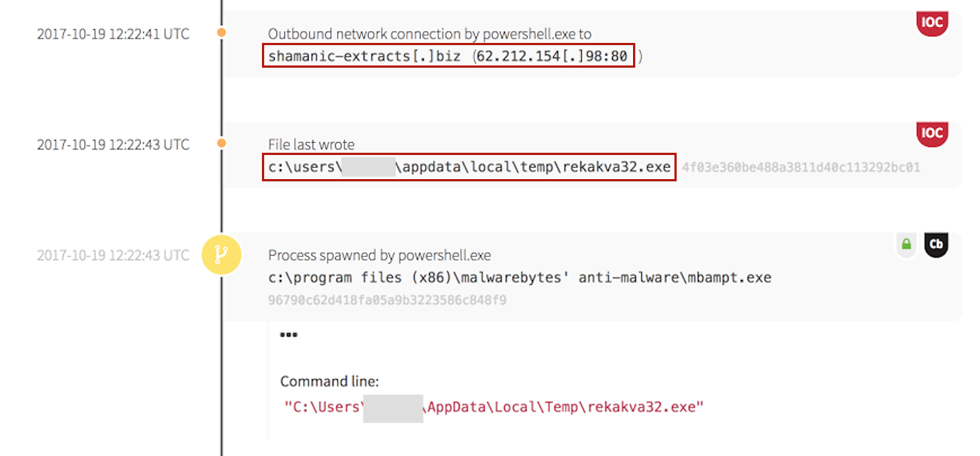This screenshot has width=980, height=456.
Task: Expand the ellipsis above Command line
Action: coord(288,335)
